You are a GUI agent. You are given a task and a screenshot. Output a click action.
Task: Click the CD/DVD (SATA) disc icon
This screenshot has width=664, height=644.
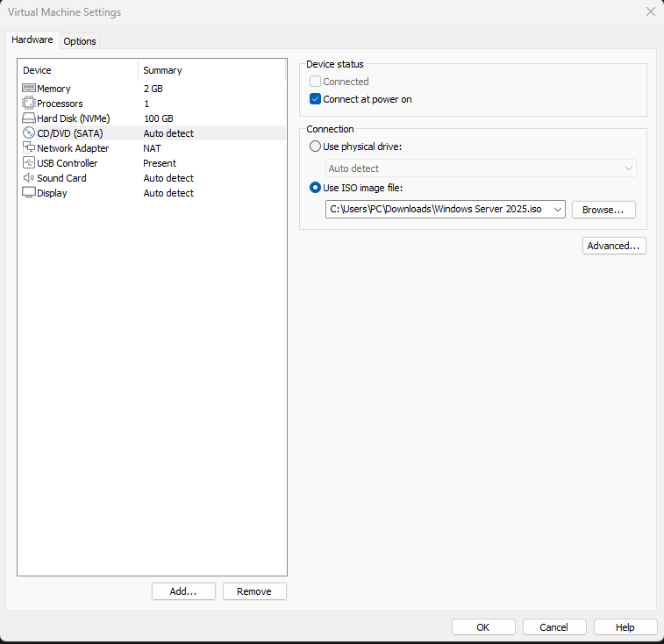[28, 133]
